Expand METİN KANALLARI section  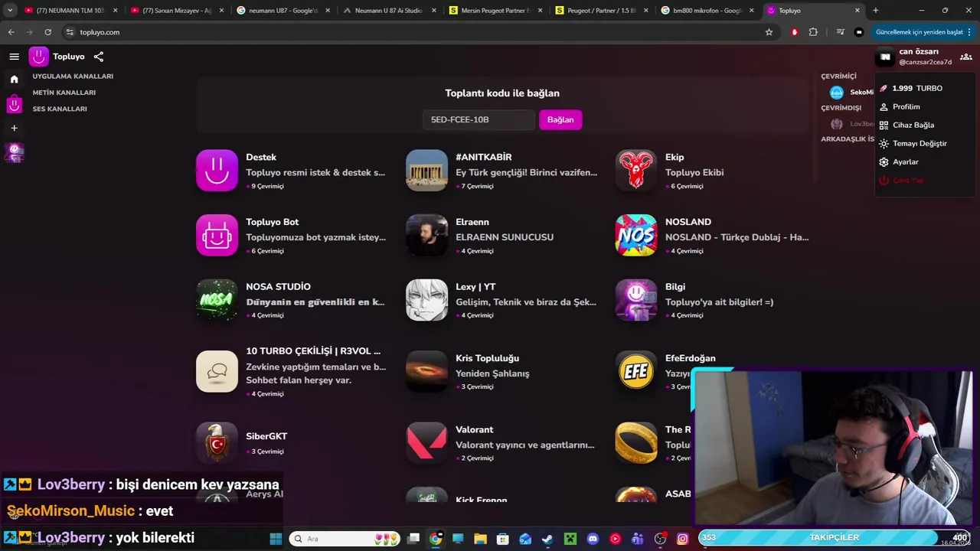[x=64, y=93]
